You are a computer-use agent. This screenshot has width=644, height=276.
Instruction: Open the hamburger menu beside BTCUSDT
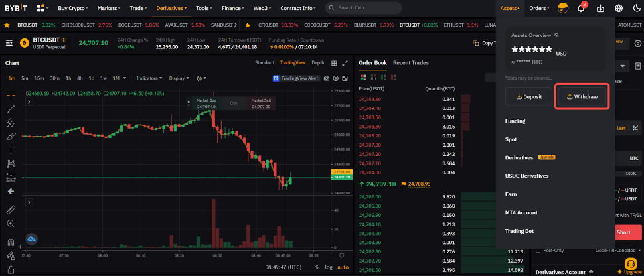(x=9, y=42)
